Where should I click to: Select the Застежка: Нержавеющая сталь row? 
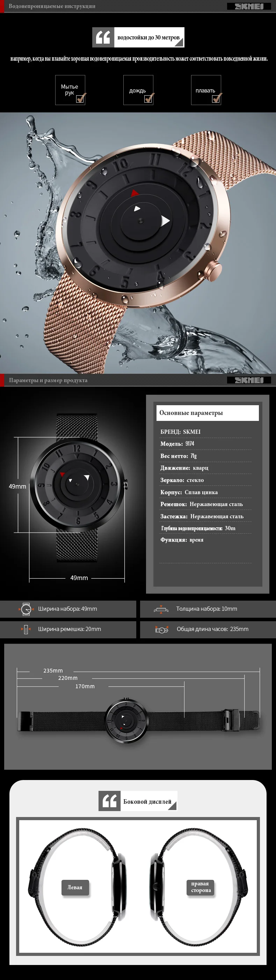pos(205,516)
